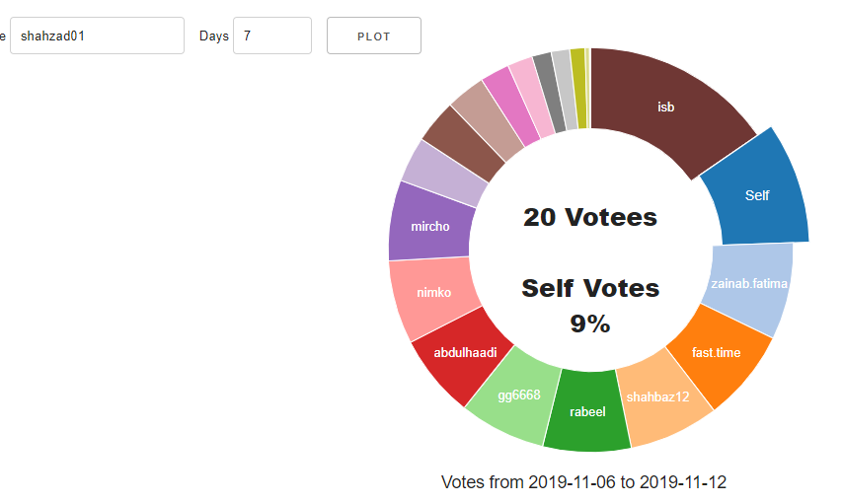Click the PLOT button

point(374,36)
